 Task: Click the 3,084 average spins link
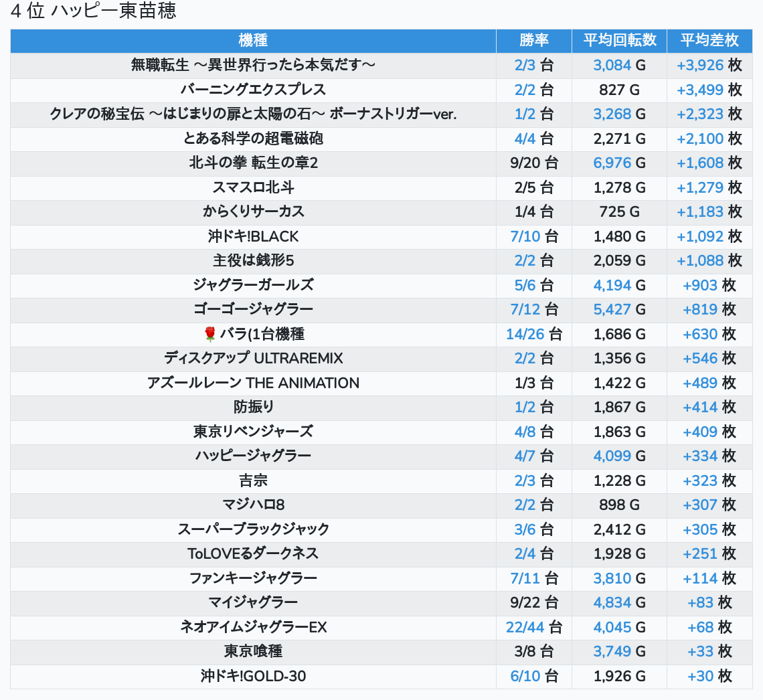[612, 65]
